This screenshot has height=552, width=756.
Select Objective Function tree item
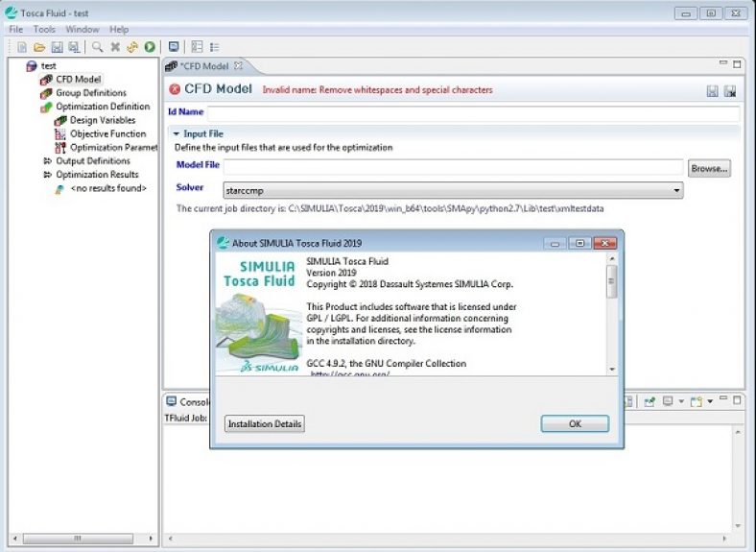[x=108, y=133]
